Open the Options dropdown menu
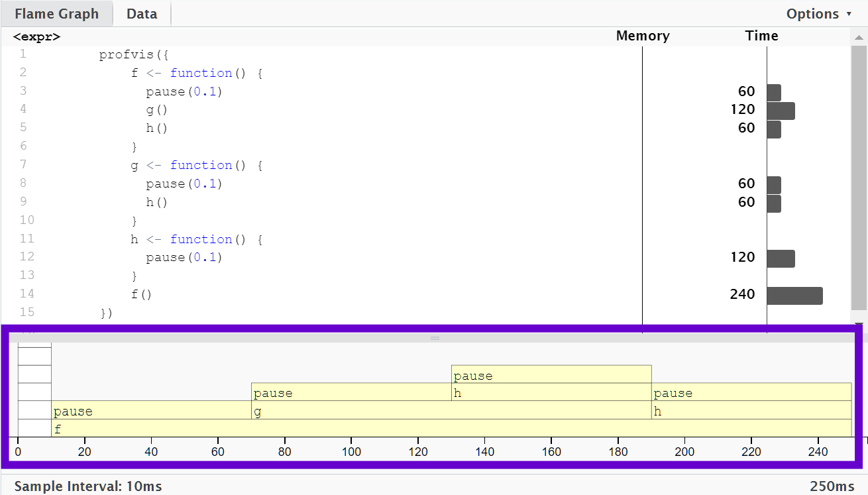 (x=819, y=14)
